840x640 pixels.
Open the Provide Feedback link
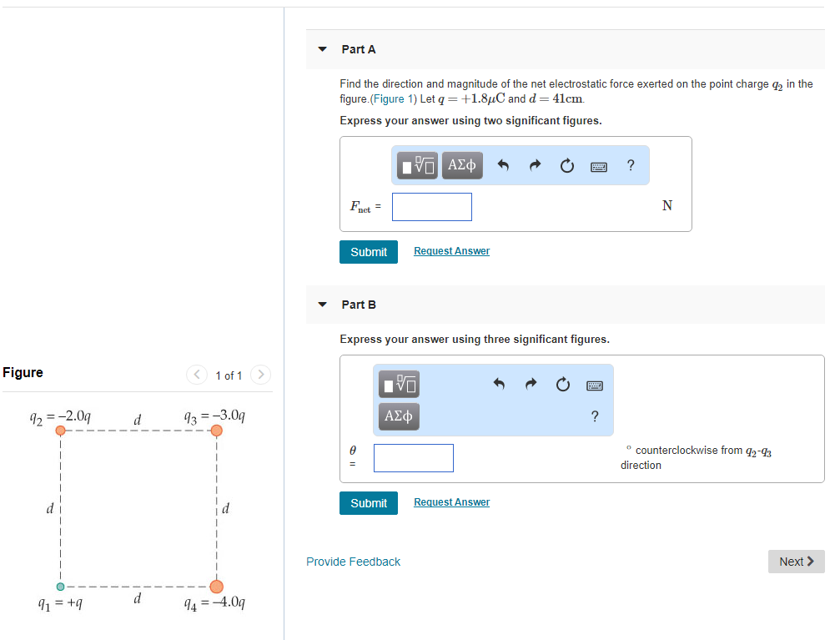click(x=353, y=562)
